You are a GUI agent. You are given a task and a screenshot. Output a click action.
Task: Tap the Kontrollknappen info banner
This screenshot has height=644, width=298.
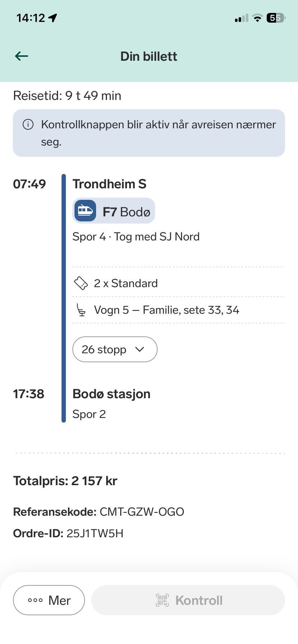(149, 133)
